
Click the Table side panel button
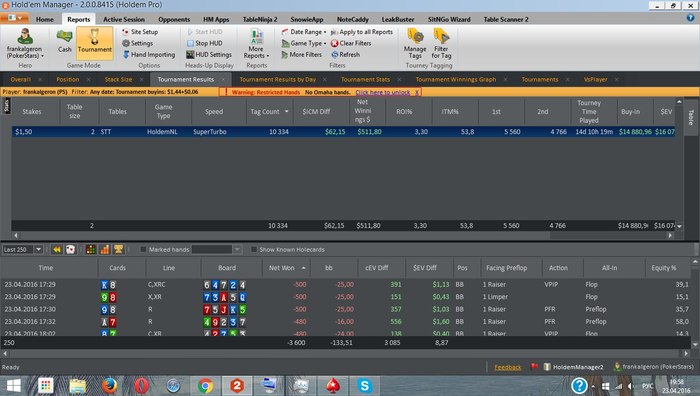[691, 117]
